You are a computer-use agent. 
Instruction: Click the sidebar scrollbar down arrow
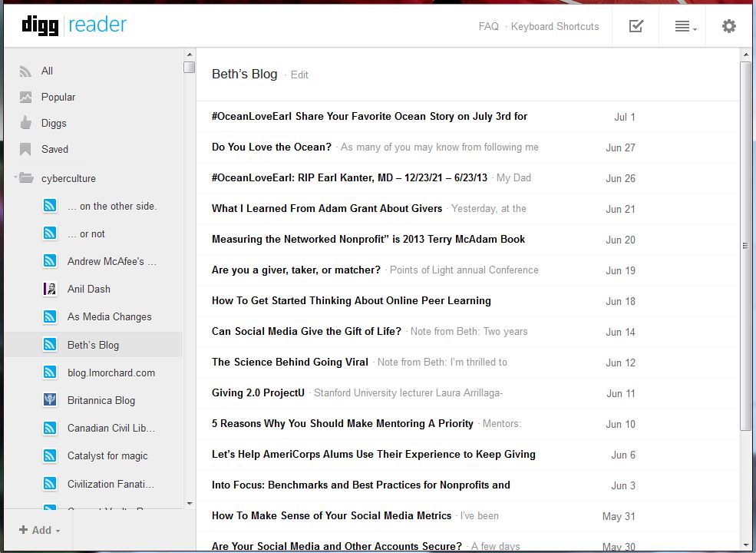pyautogui.click(x=190, y=503)
